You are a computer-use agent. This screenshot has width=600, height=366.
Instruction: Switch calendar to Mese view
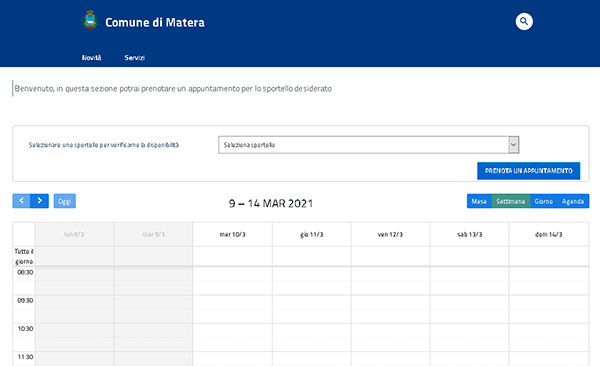tap(479, 201)
